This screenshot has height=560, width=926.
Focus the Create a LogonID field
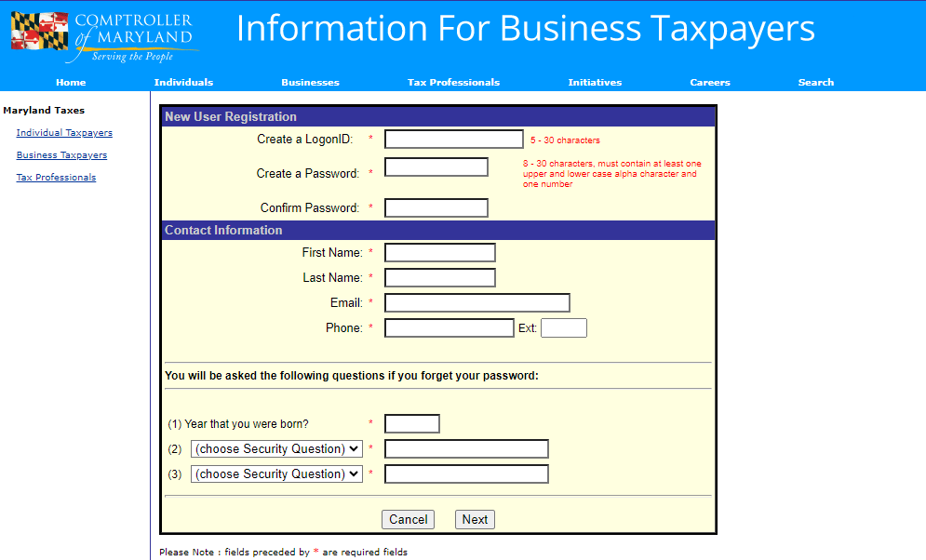453,140
